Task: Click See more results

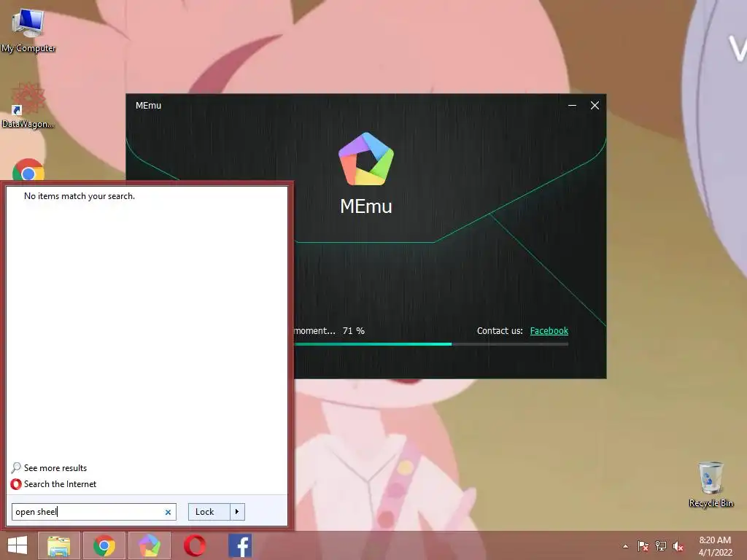Action: pos(55,468)
